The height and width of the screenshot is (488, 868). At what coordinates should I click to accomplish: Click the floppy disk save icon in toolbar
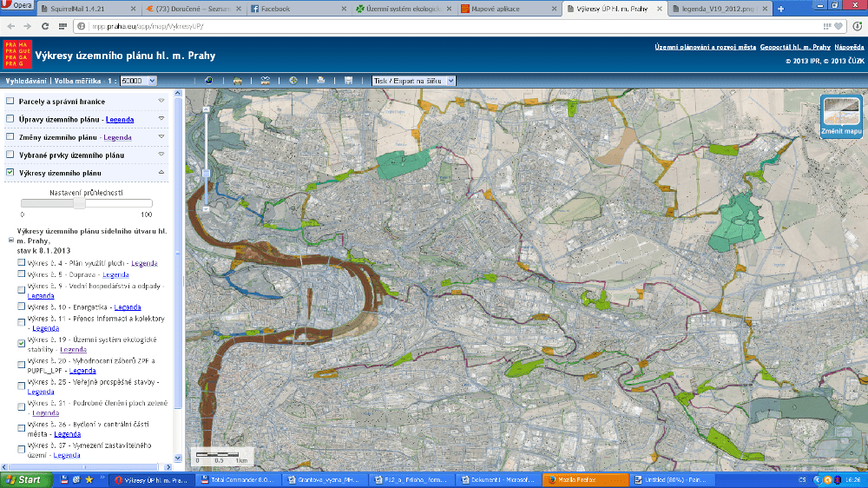[348, 81]
